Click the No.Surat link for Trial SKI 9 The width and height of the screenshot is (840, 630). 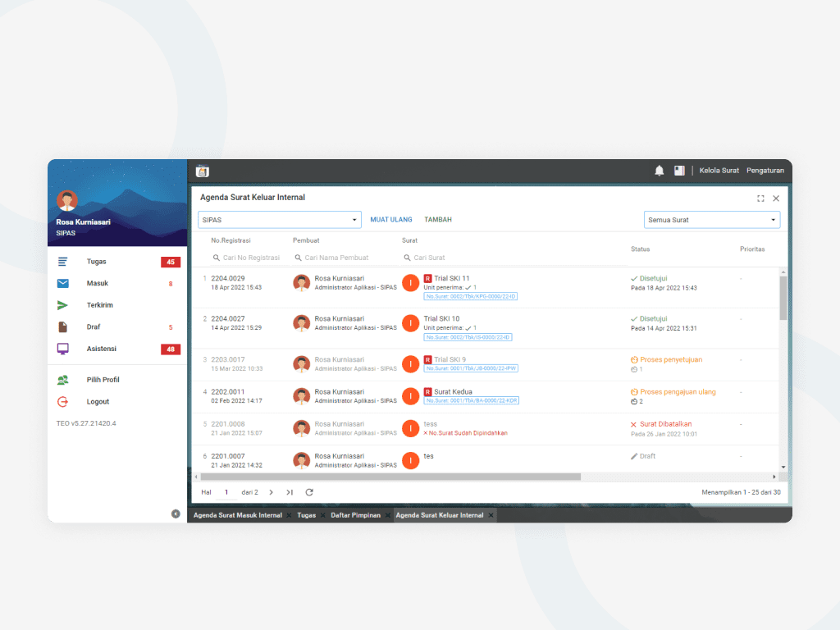tap(471, 368)
